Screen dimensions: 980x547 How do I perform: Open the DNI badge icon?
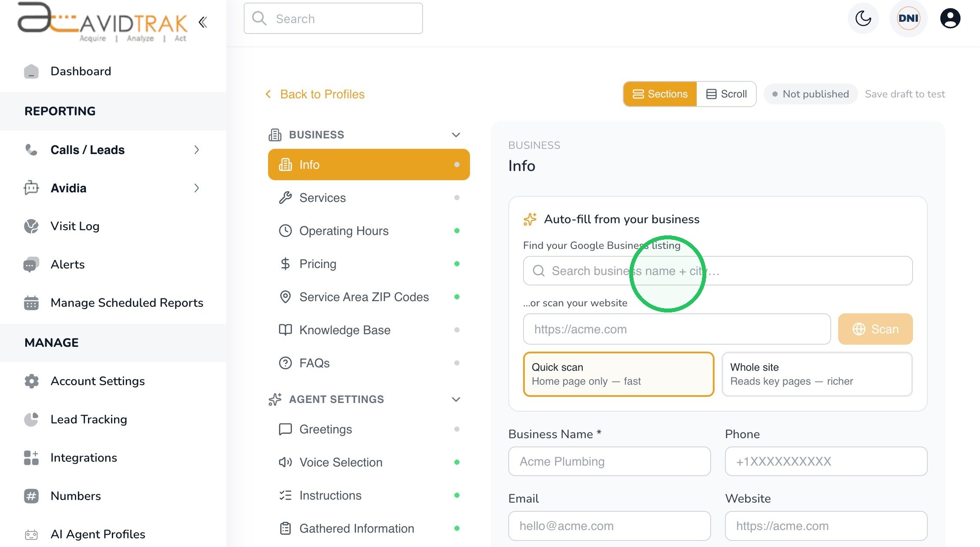(x=908, y=18)
